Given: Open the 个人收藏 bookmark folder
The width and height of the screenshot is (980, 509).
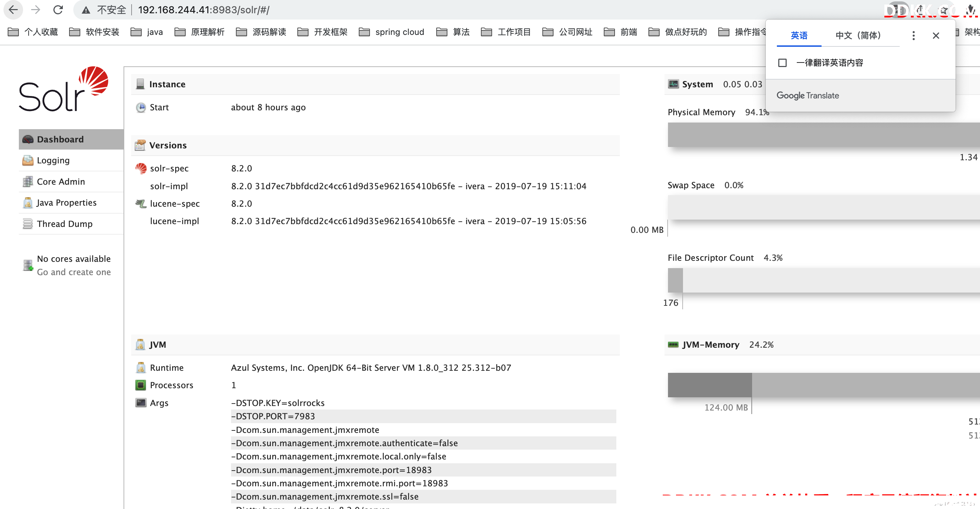Looking at the screenshot, I should [33, 32].
